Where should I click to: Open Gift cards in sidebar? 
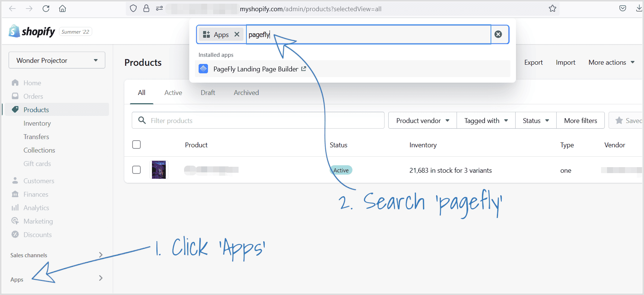click(37, 164)
